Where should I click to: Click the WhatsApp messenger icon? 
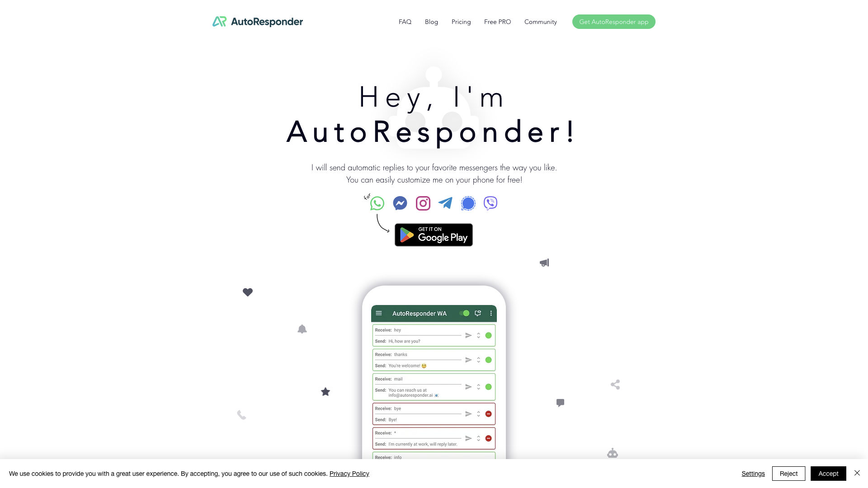377,203
